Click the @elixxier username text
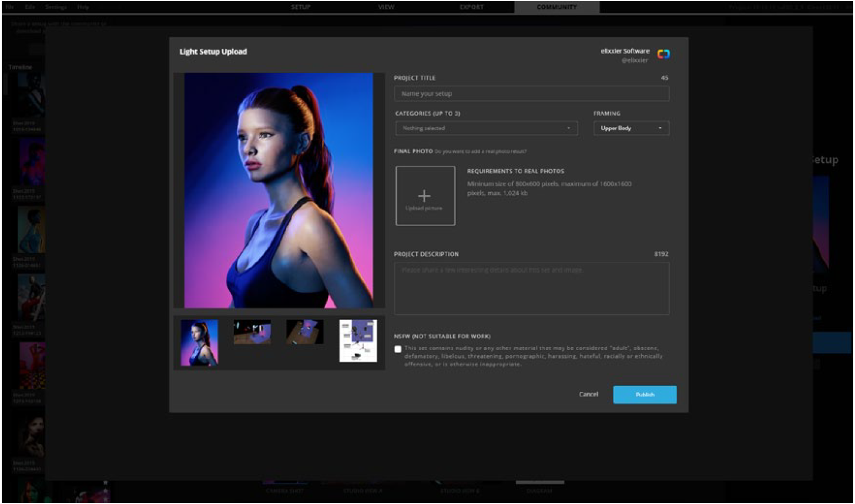 [x=635, y=61]
